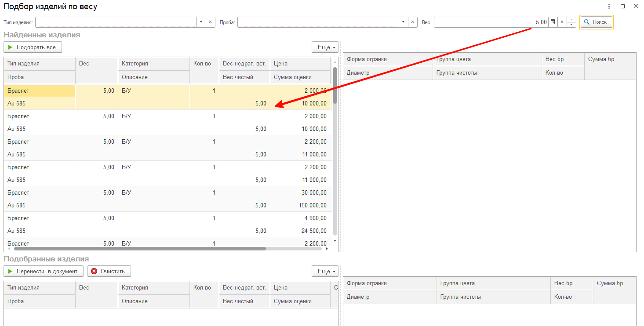This screenshot has height=326, width=644.
Task: Click Группа чистоты header in upper right table
Action: point(487,73)
